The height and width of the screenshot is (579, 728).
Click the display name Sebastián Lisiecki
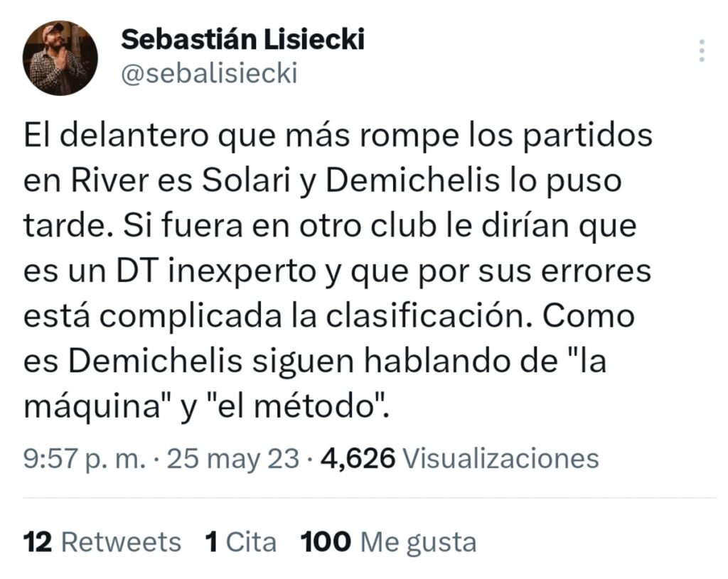coord(243,39)
